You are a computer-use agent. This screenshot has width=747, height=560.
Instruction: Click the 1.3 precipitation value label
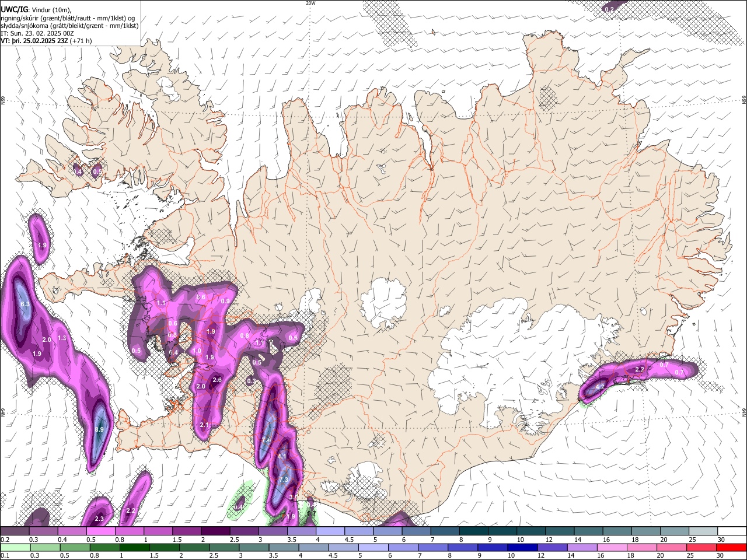point(62,338)
